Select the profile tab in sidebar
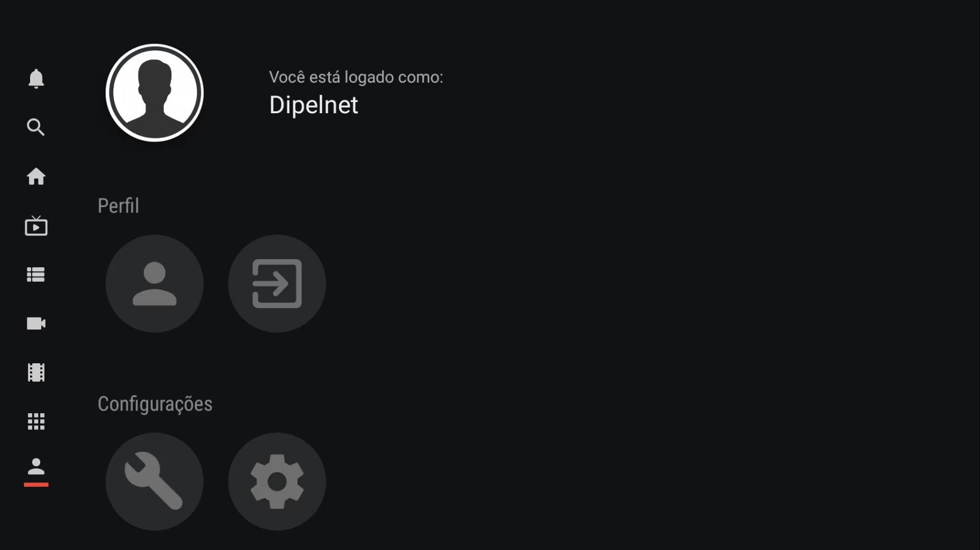This screenshot has height=550, width=980. click(36, 466)
